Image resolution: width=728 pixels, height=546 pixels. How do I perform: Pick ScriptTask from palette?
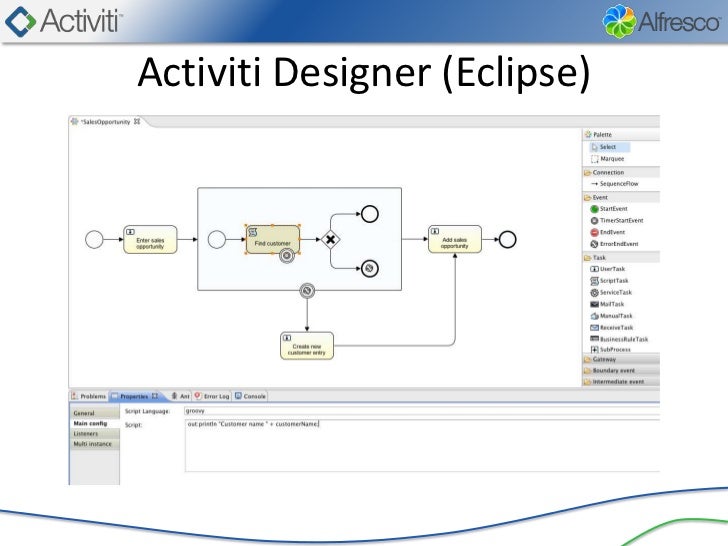609,281
